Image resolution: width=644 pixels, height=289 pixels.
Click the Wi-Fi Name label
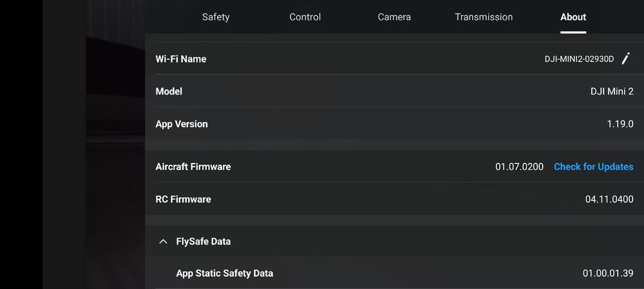[x=181, y=59]
